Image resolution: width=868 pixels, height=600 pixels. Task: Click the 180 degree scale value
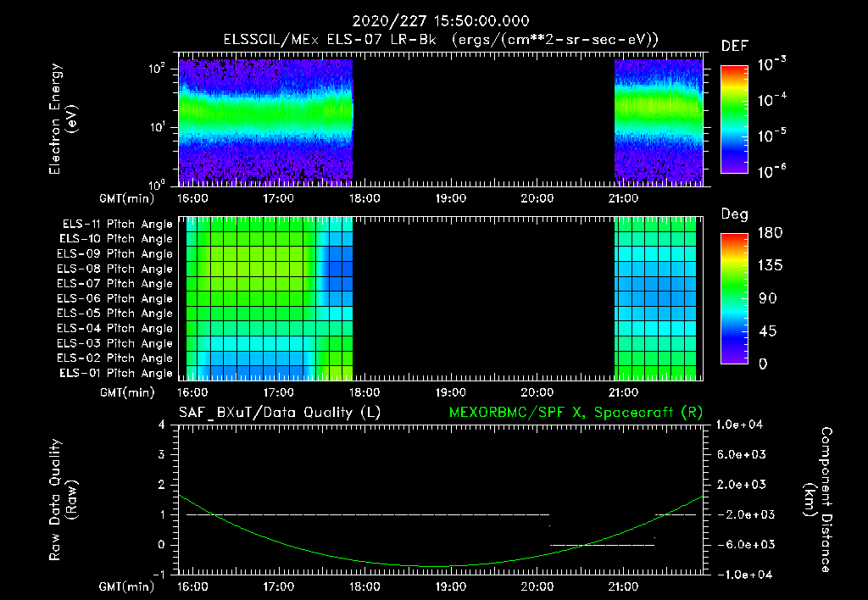pos(770,232)
